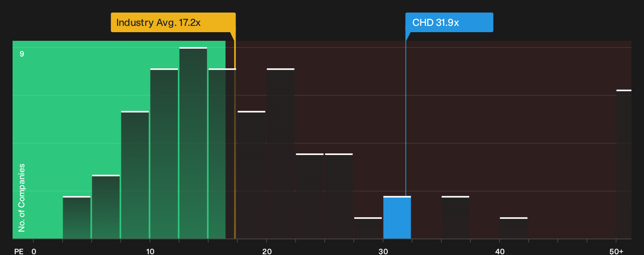The height and width of the screenshot is (255, 644).
Task: Click the x-axis label 0
Action: [x=34, y=251]
